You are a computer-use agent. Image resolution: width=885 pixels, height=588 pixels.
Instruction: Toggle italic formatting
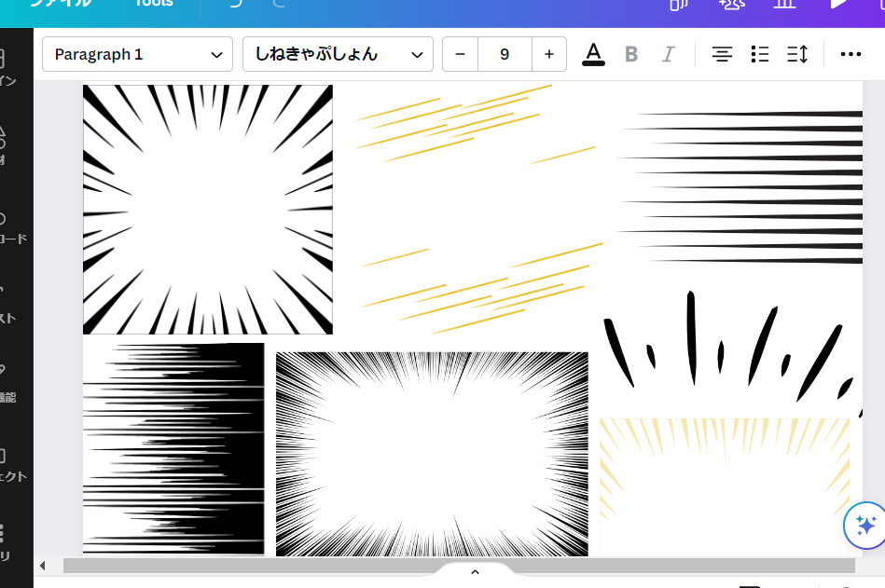coord(669,54)
